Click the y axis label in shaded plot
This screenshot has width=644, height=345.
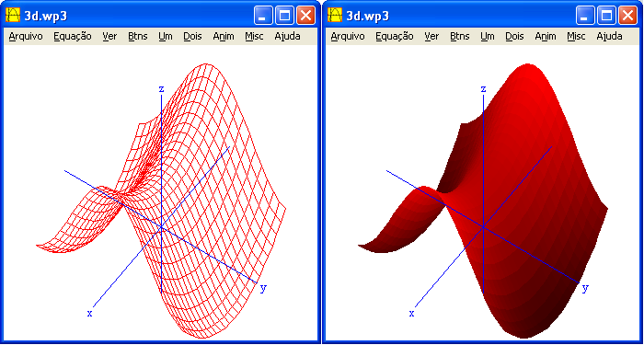[585, 289]
